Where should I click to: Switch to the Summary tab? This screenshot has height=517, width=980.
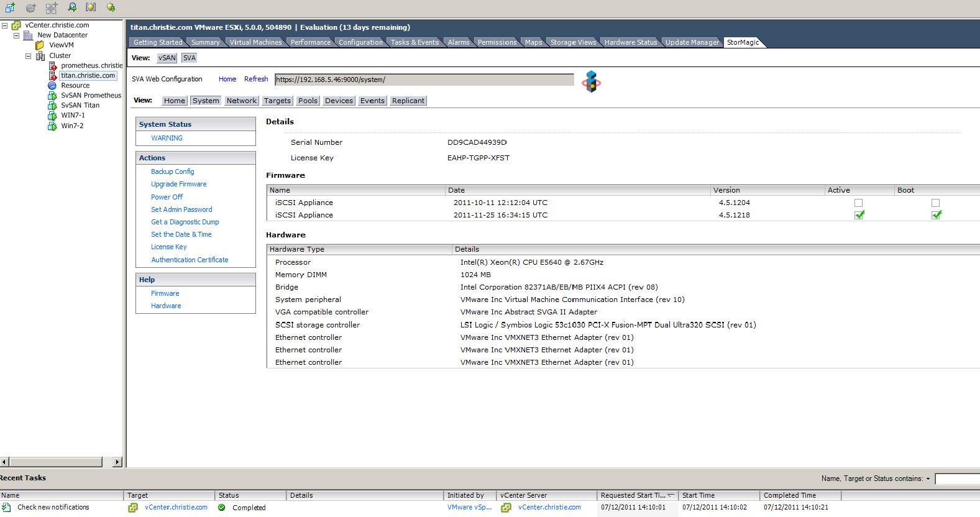coord(205,42)
